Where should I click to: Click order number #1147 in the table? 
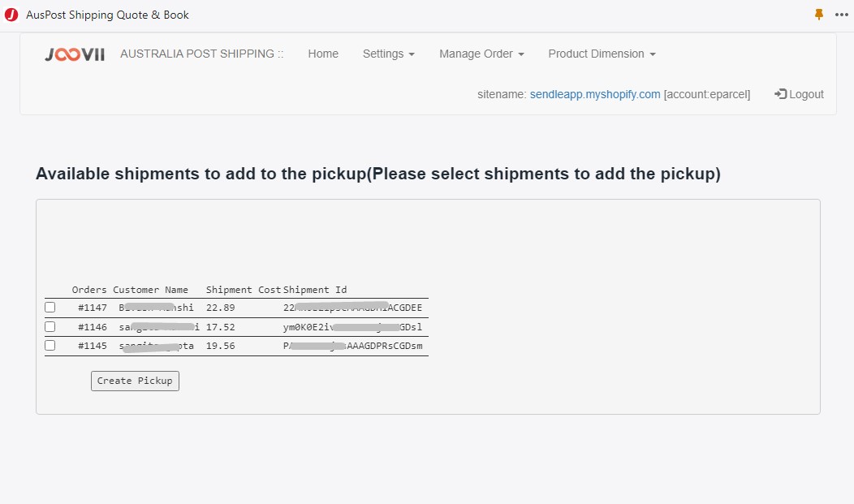pyautogui.click(x=93, y=308)
